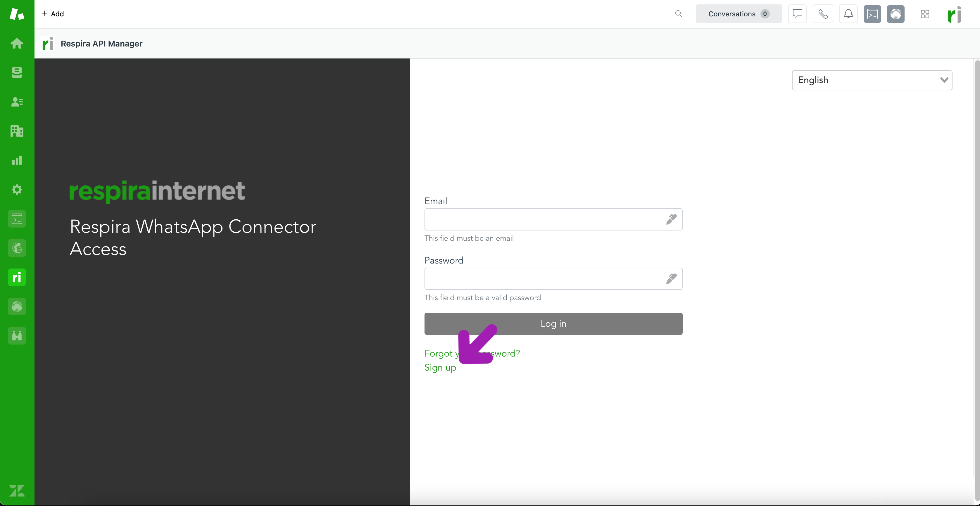Toggle the terminal app in top bar
Image resolution: width=980 pixels, height=506 pixels.
coord(872,14)
